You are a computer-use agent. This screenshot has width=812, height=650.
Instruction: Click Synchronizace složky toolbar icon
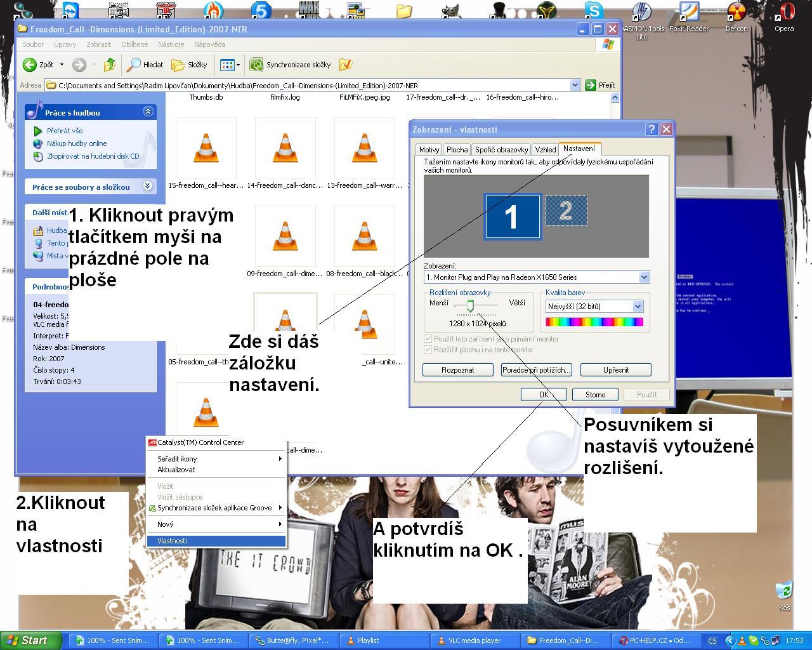[256, 65]
